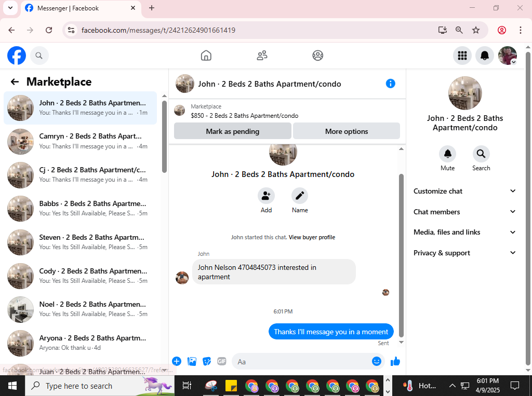Expand Media, files and links section
This screenshot has width=532, height=396.
pyautogui.click(x=464, y=232)
